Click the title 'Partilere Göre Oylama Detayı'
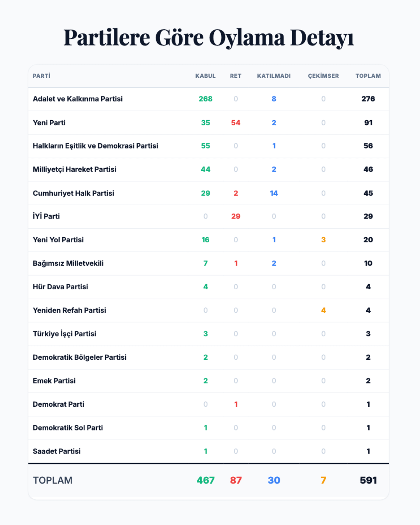The width and height of the screenshot is (420, 525). point(209,38)
